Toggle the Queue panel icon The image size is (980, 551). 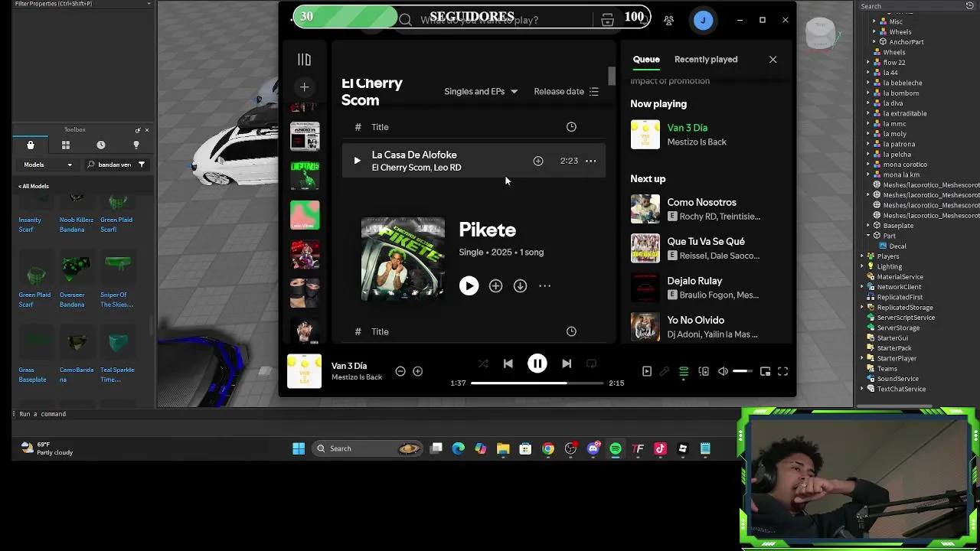tap(684, 371)
